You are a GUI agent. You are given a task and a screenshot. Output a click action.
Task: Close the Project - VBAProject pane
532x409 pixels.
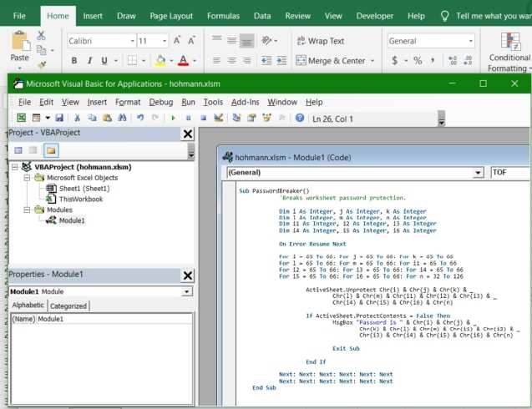coord(188,134)
